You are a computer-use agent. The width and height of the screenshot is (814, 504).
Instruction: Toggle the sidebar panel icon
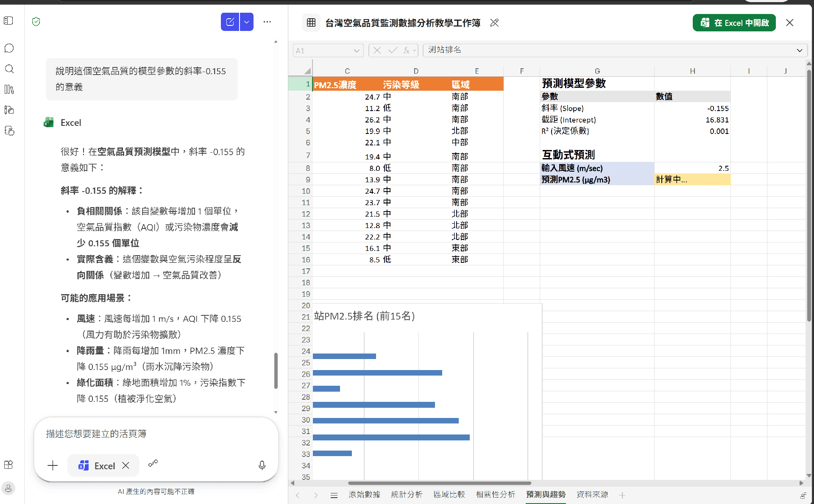(x=8, y=21)
